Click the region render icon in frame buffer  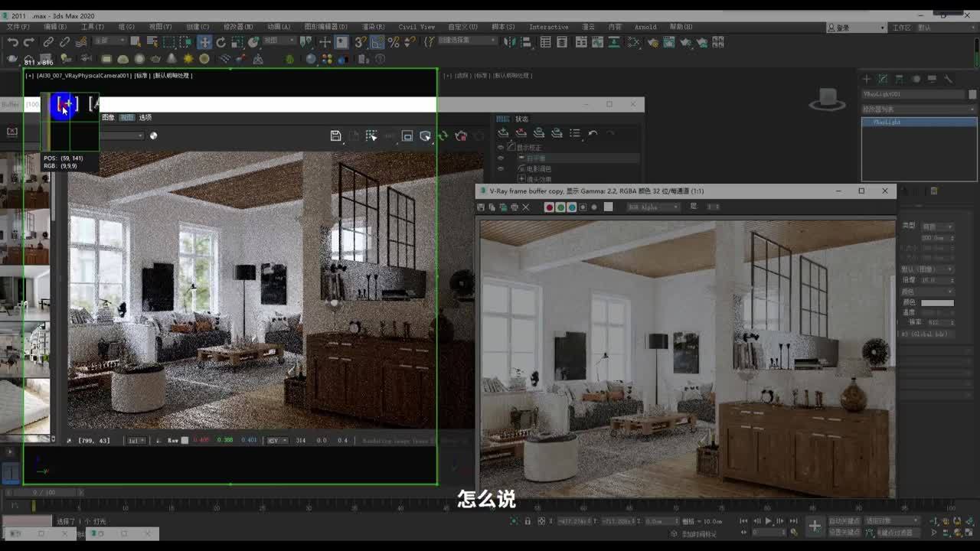[407, 135]
